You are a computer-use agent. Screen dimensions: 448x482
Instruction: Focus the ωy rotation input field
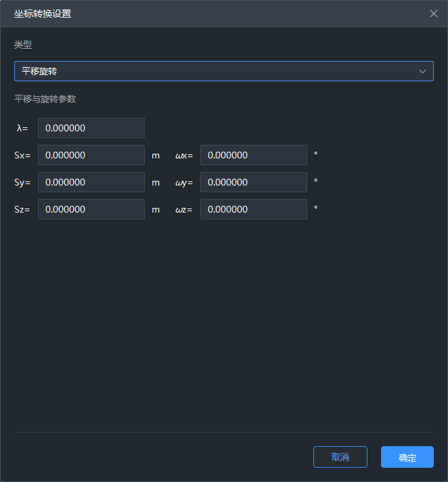click(x=253, y=182)
